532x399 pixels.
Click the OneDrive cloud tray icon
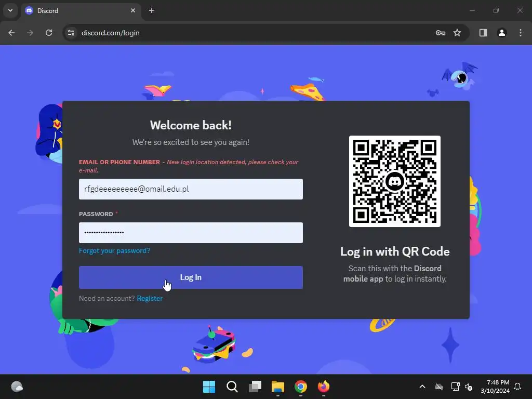point(439,387)
